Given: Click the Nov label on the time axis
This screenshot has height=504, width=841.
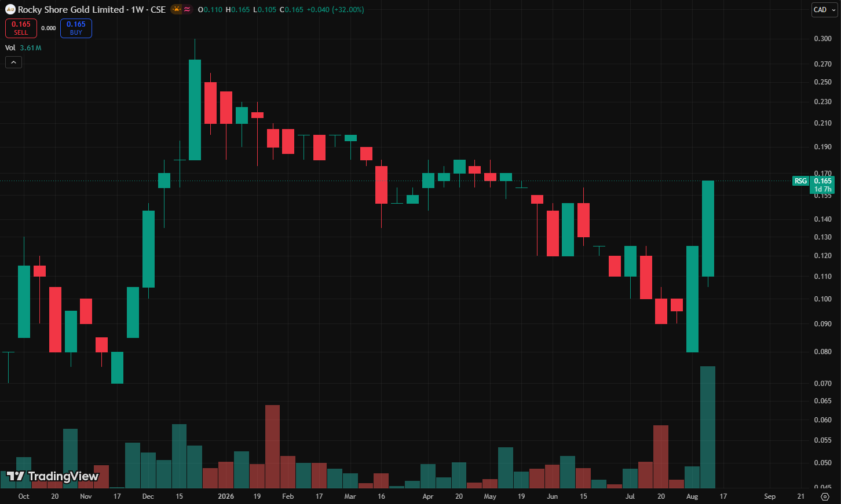Looking at the screenshot, I should pyautogui.click(x=86, y=496).
